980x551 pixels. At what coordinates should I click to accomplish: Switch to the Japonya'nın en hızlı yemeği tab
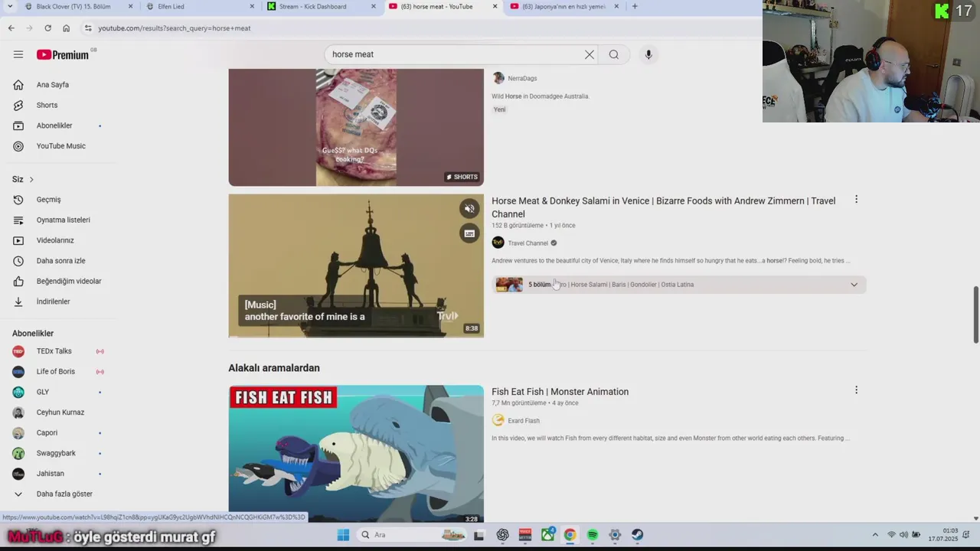563,6
